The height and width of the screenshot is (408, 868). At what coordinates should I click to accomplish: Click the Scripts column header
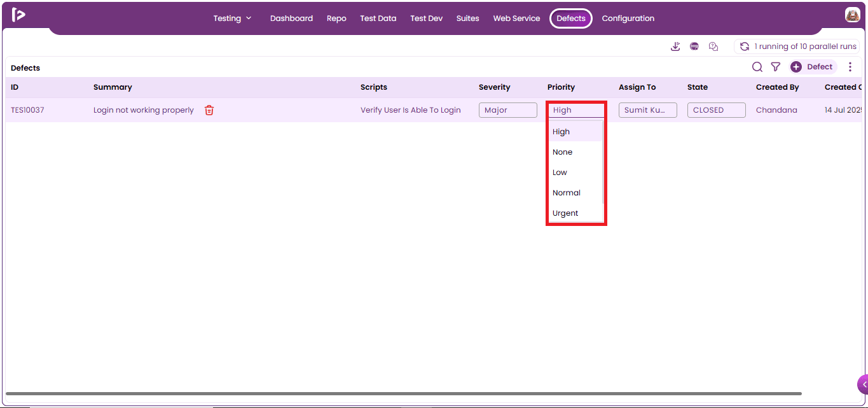[374, 87]
